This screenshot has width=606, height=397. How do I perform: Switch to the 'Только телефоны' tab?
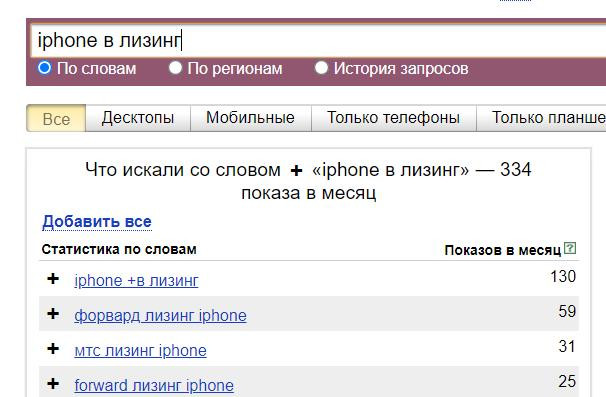pos(393,118)
